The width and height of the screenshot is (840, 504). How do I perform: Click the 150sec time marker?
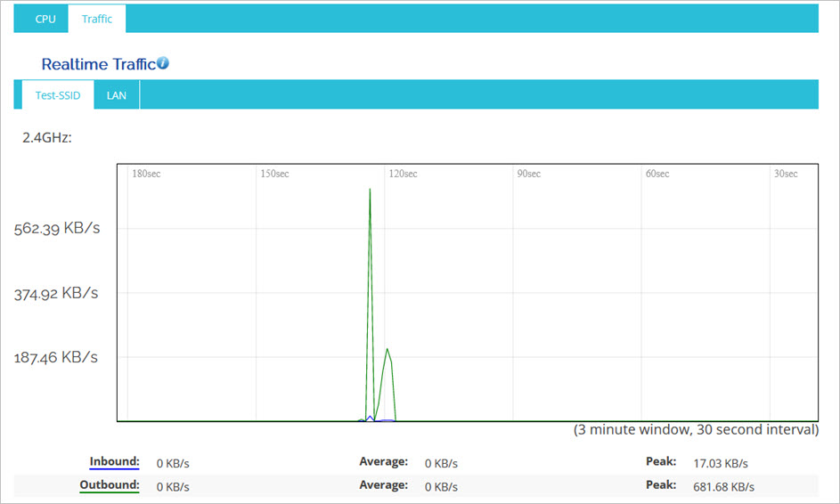275,174
